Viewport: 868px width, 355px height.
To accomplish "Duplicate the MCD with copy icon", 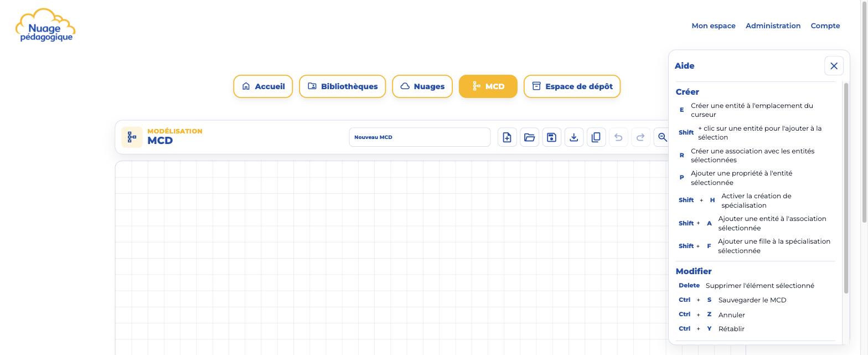I will coord(596,137).
